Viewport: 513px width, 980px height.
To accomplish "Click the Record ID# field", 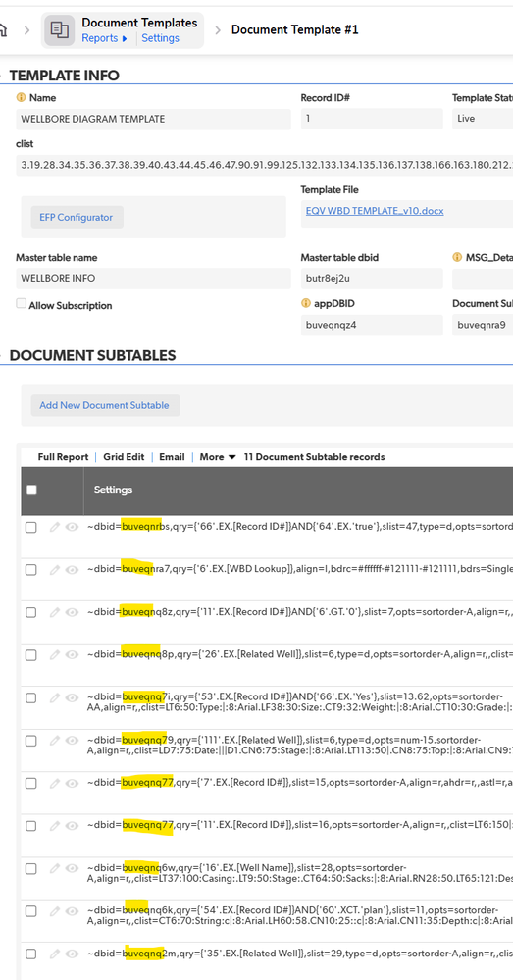I will pos(372,119).
